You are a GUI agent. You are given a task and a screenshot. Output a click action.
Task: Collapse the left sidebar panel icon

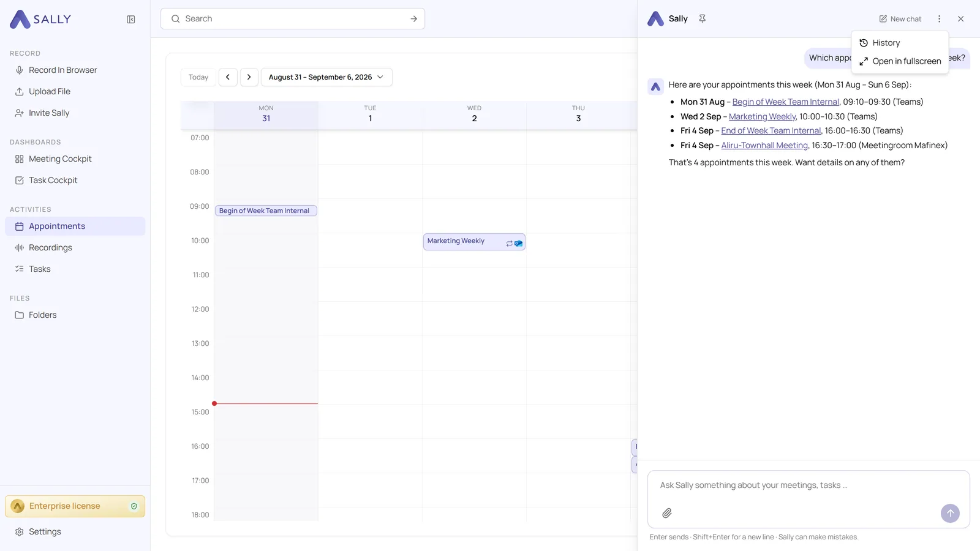[x=131, y=19]
